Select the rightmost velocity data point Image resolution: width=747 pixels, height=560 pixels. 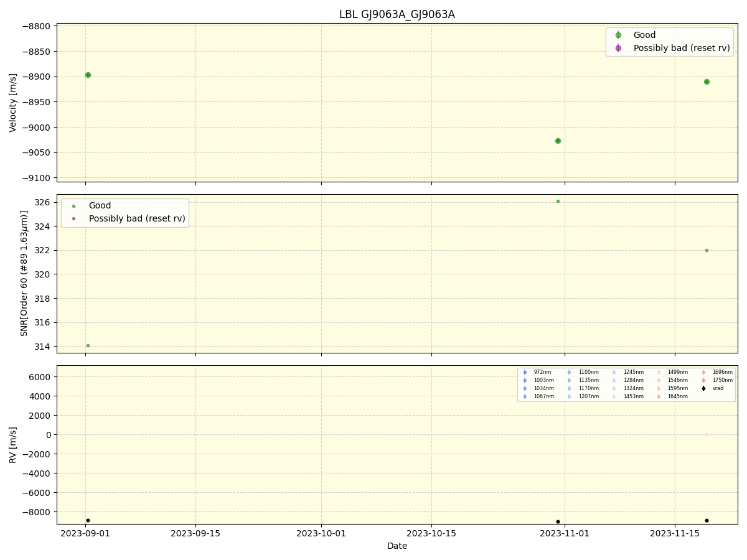pyautogui.click(x=707, y=82)
